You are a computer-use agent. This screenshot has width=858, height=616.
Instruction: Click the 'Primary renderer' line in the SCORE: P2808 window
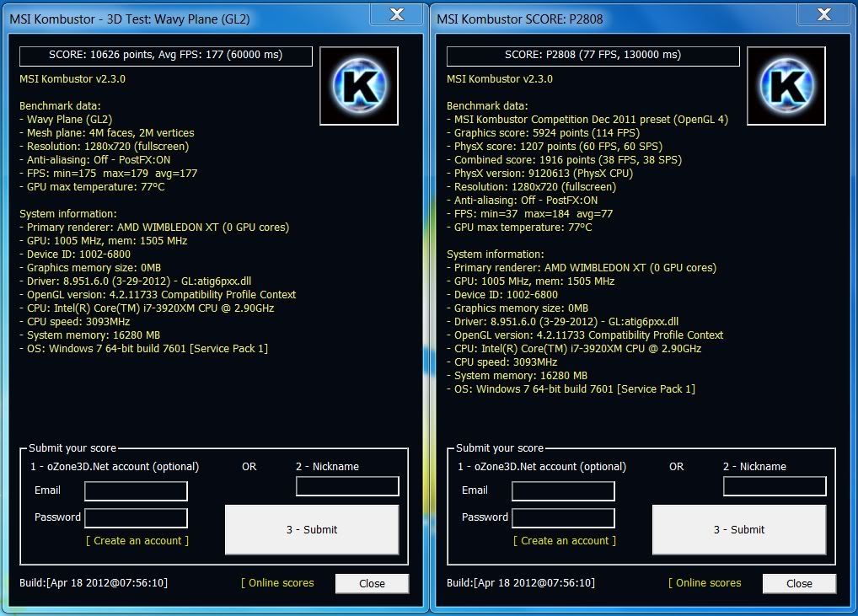[582, 268]
